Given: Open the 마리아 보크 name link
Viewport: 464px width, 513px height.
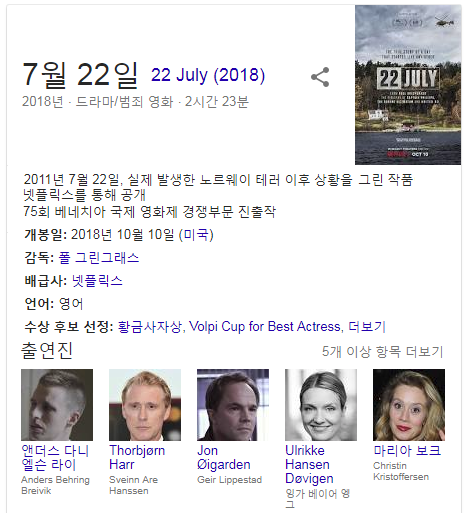Looking at the screenshot, I should point(407,451).
